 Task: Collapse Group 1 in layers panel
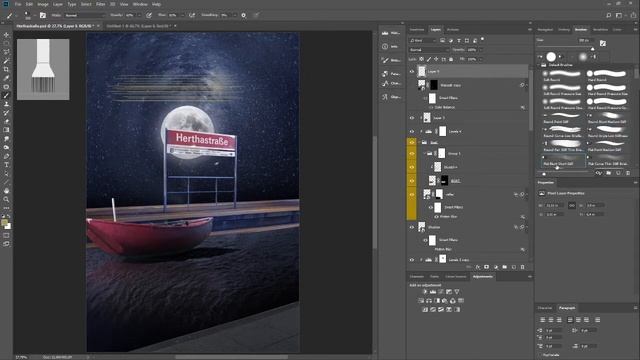pyautogui.click(x=424, y=153)
